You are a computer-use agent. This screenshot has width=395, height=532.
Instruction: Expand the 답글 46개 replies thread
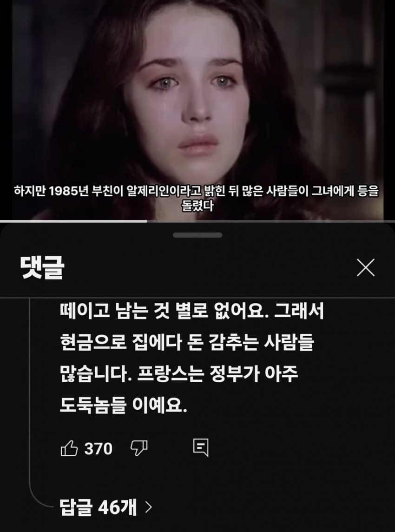pos(105,507)
